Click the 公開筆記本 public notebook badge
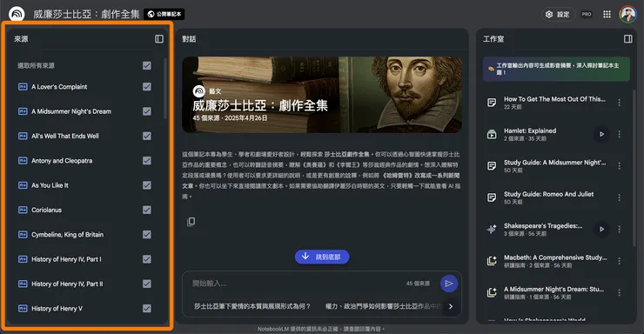644x334 pixels. point(164,15)
